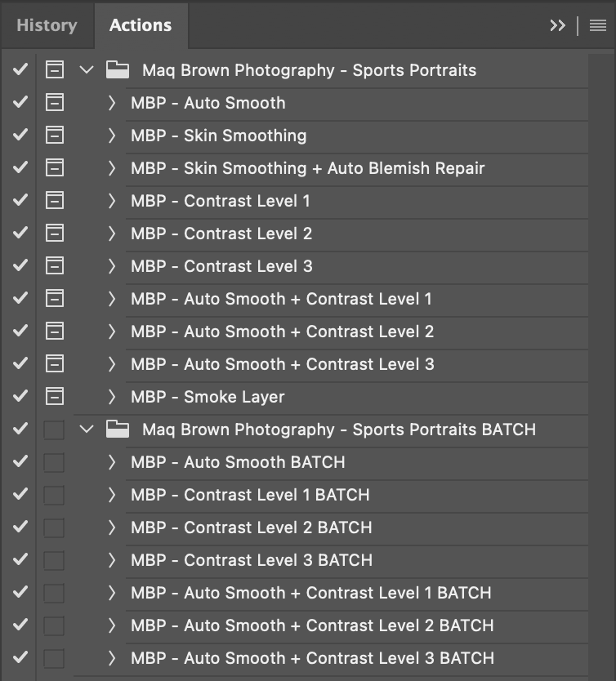Image resolution: width=616 pixels, height=681 pixels.
Task: Uncheck the MBP - Smoke Layer action
Action: coord(20,396)
